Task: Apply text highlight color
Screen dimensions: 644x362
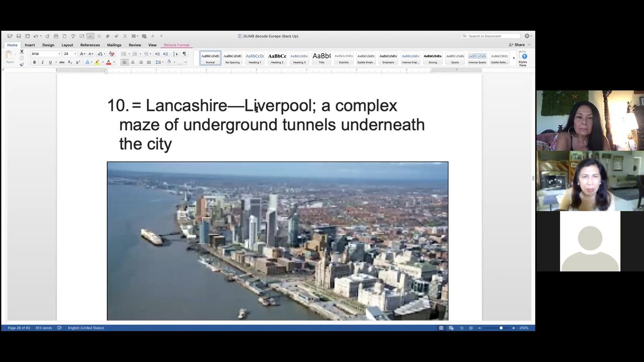Action: (x=98, y=62)
